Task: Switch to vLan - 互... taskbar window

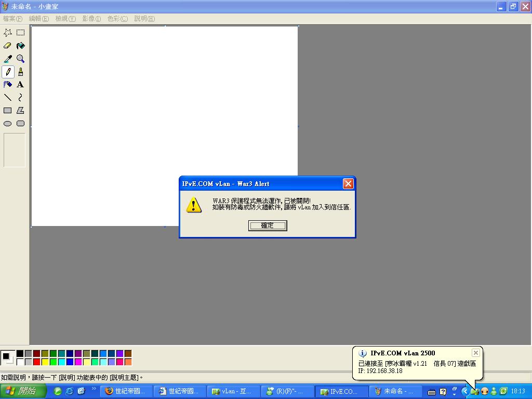Action: 233,391
